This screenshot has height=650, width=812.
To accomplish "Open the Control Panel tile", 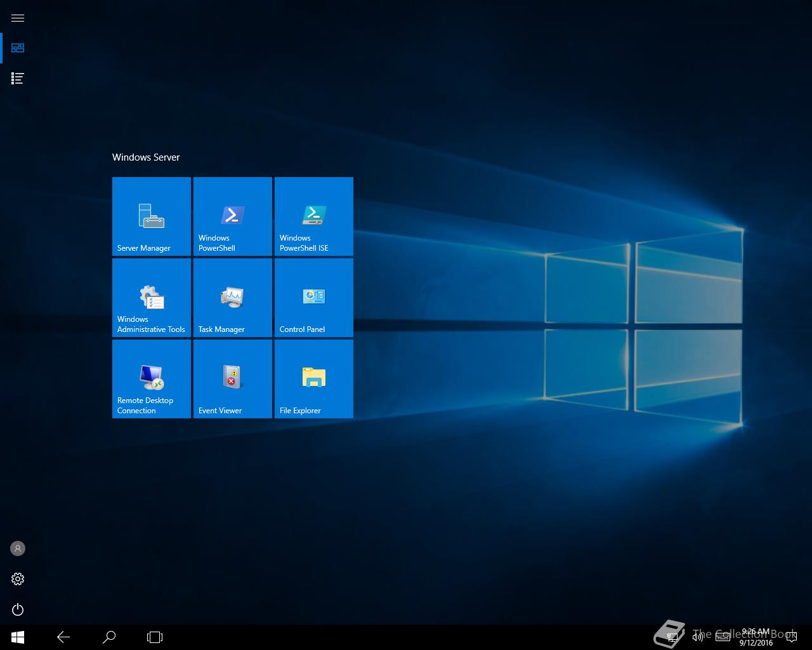I will (314, 298).
